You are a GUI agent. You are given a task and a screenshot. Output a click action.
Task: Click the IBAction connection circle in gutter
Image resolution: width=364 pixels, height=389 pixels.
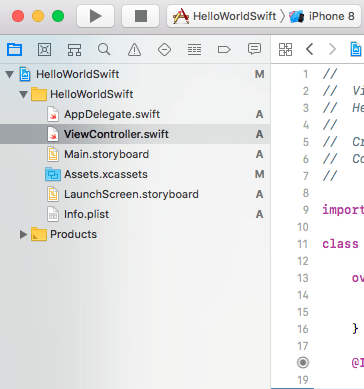pyautogui.click(x=303, y=362)
